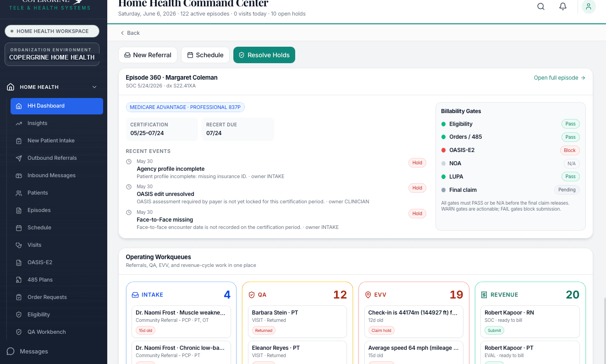
Task: Click the QA queue shield icon
Action: point(251,295)
